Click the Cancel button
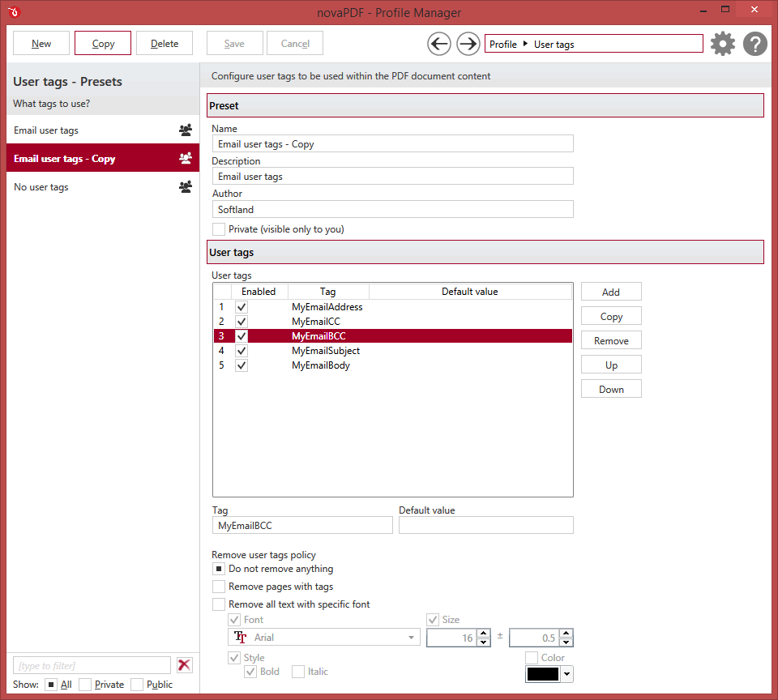Image resolution: width=778 pixels, height=700 pixels. click(x=295, y=43)
